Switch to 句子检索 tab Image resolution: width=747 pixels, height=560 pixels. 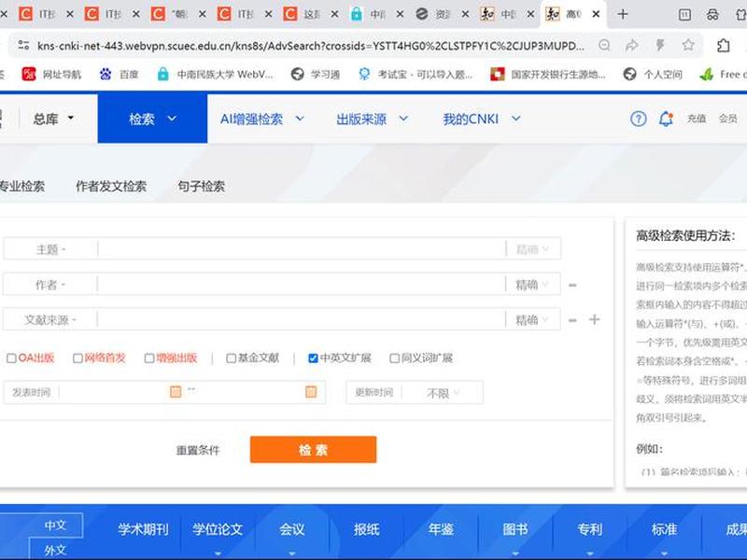pyautogui.click(x=201, y=186)
